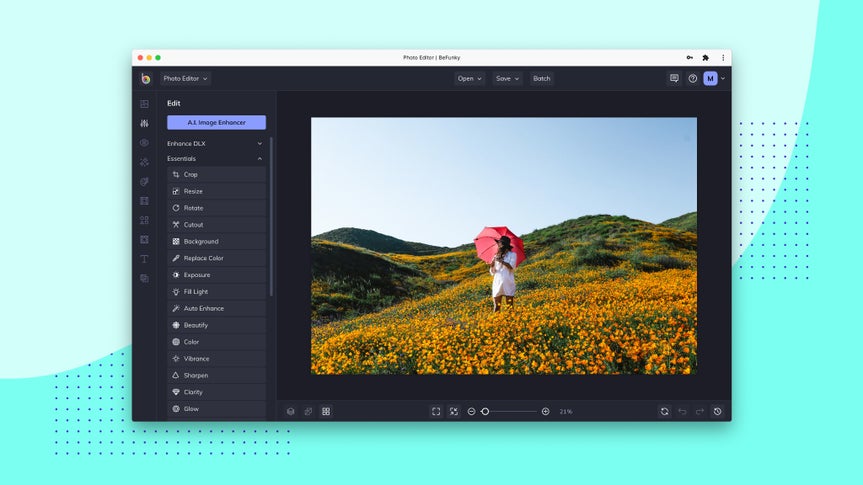The width and height of the screenshot is (863, 485).
Task: Click the 21% zoom value
Action: (x=566, y=411)
